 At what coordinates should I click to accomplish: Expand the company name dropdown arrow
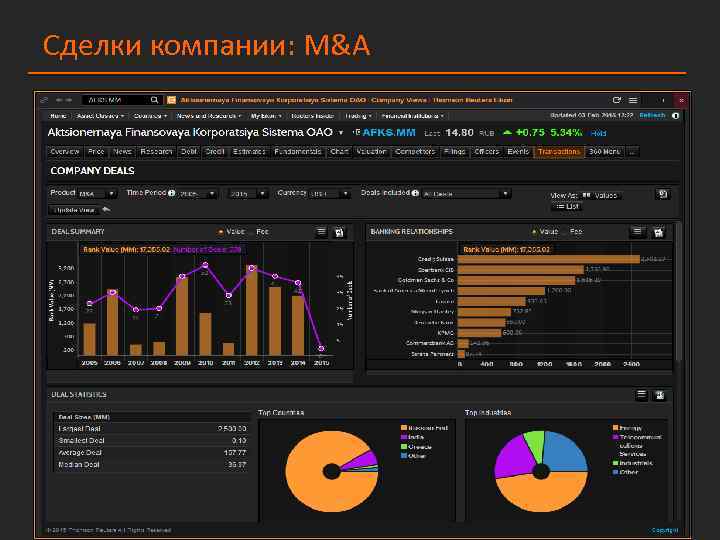(x=341, y=133)
